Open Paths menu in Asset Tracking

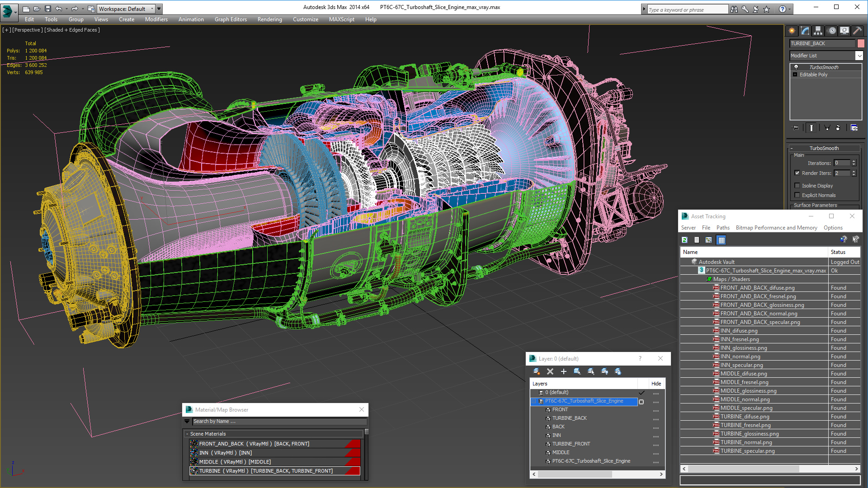[x=722, y=228]
